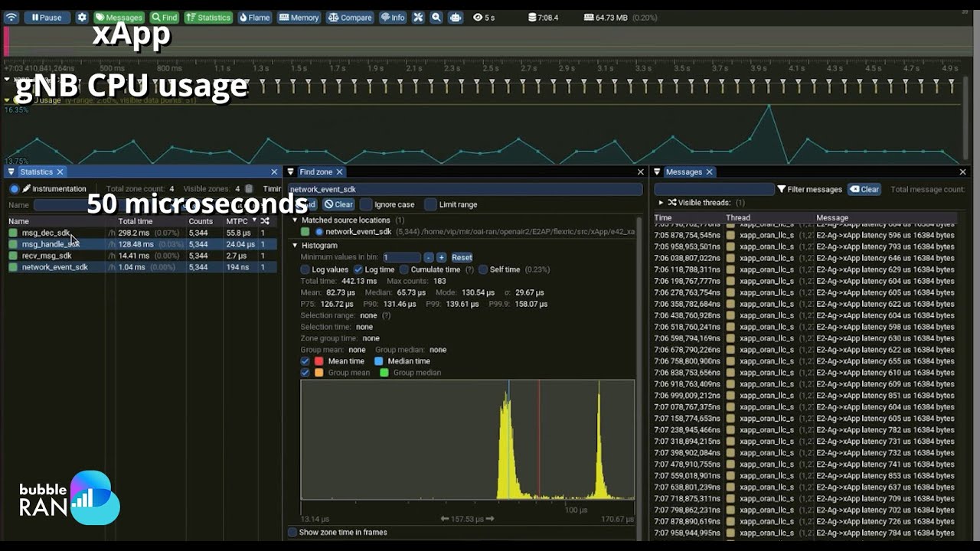Select the network_event_sdk row in Statistics
The width and height of the screenshot is (980, 551).
(142, 267)
